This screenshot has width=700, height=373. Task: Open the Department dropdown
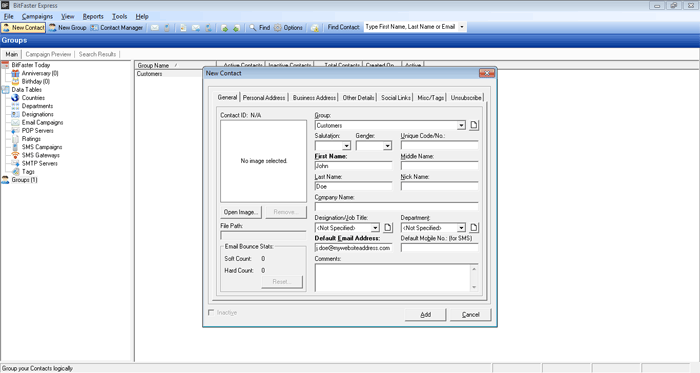461,228
